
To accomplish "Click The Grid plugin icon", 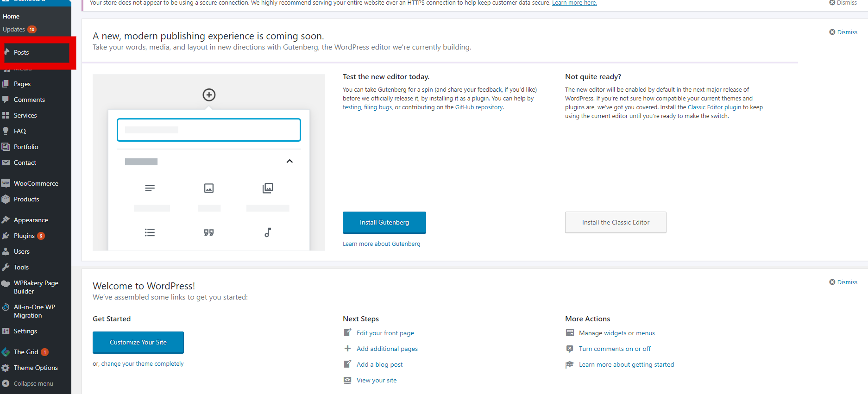I will tap(6, 352).
